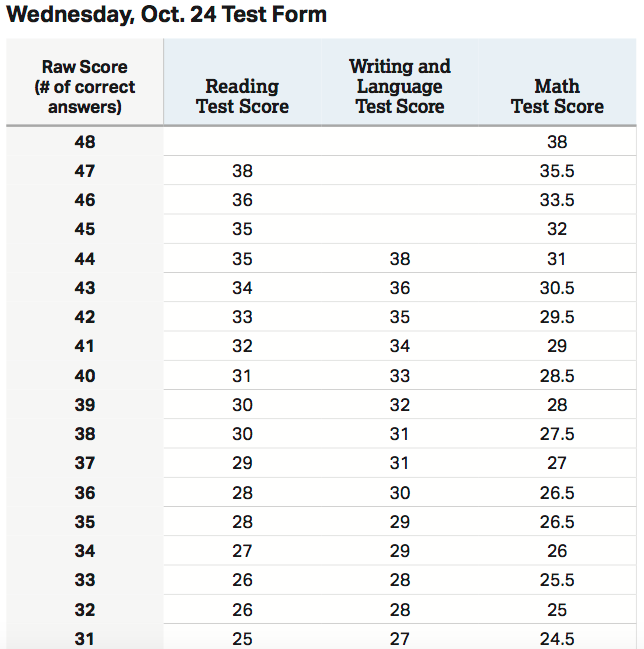
Task: Click the Math Test Score column header
Action: 557,97
